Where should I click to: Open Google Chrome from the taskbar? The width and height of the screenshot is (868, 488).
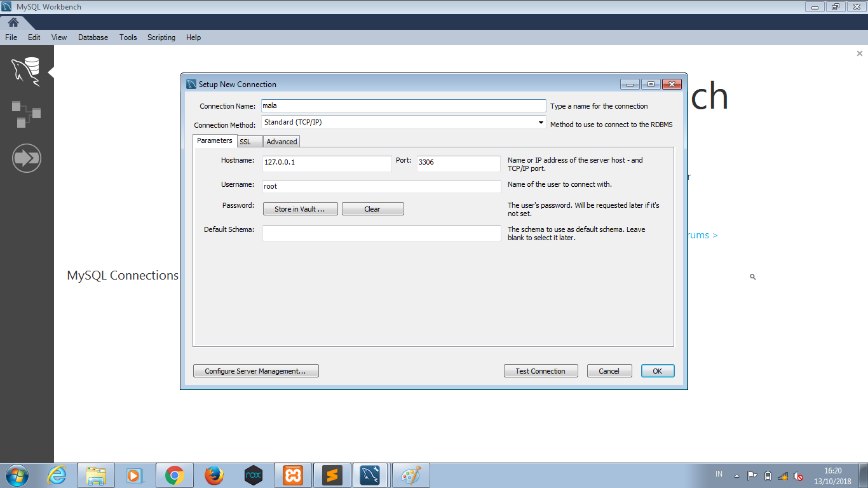175,475
